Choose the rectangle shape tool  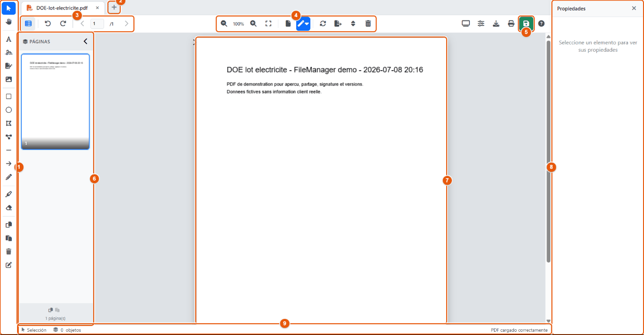tap(9, 96)
